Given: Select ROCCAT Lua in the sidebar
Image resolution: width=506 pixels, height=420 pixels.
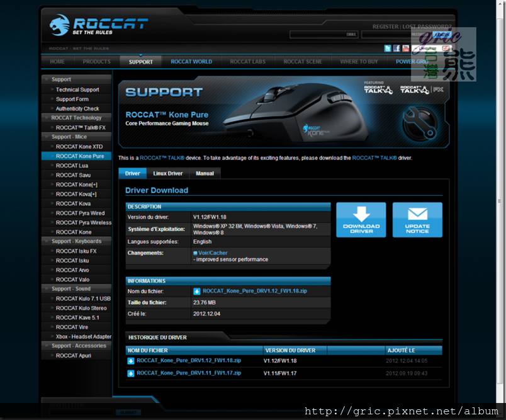Looking at the screenshot, I should click(72, 166).
